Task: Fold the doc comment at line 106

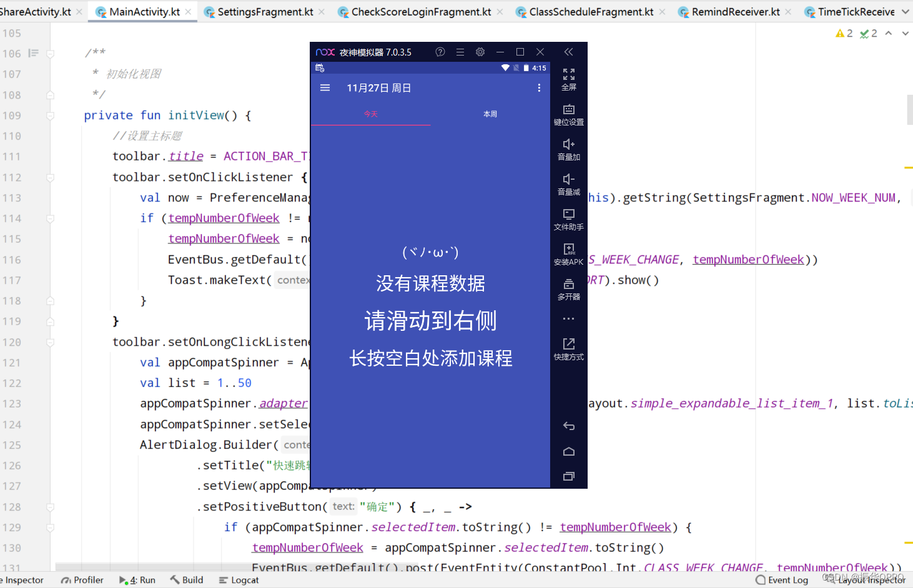Action: pos(51,54)
